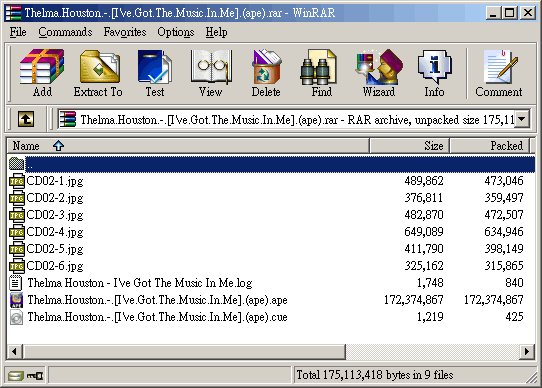Open the Favorites menu
Screen dimensions: 542x388
[125, 32]
